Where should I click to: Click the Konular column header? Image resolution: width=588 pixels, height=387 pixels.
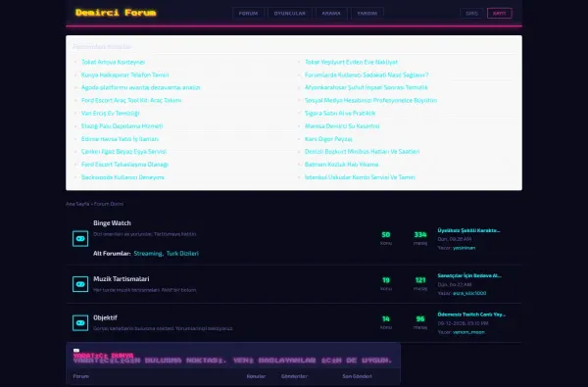256,376
